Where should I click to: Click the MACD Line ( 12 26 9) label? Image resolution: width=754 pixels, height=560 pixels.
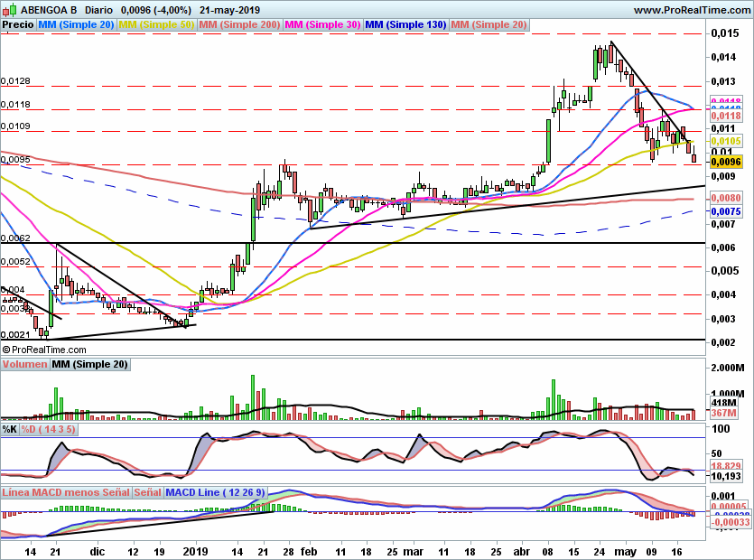216,492
